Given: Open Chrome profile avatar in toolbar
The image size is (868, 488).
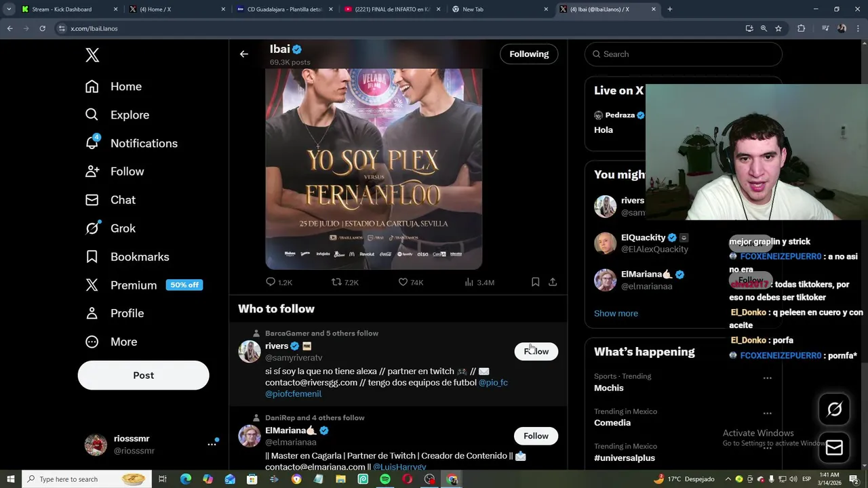Looking at the screenshot, I should coord(842,28).
